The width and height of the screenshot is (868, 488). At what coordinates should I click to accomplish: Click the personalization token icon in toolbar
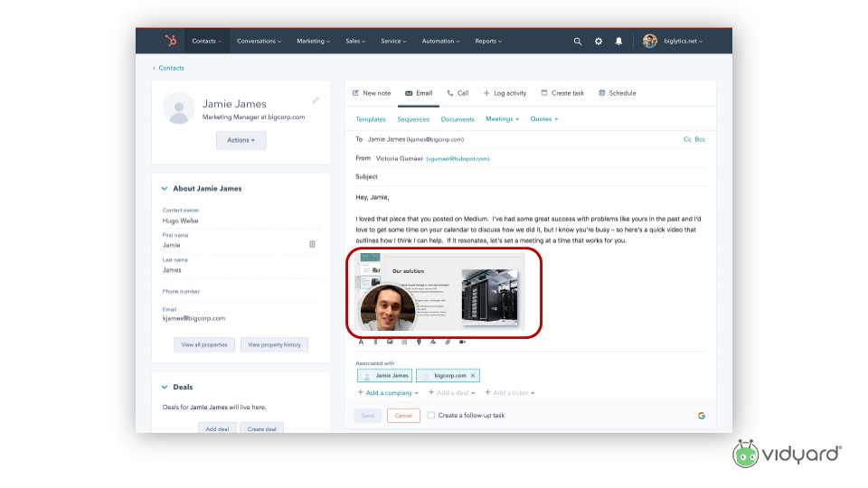[375, 342]
